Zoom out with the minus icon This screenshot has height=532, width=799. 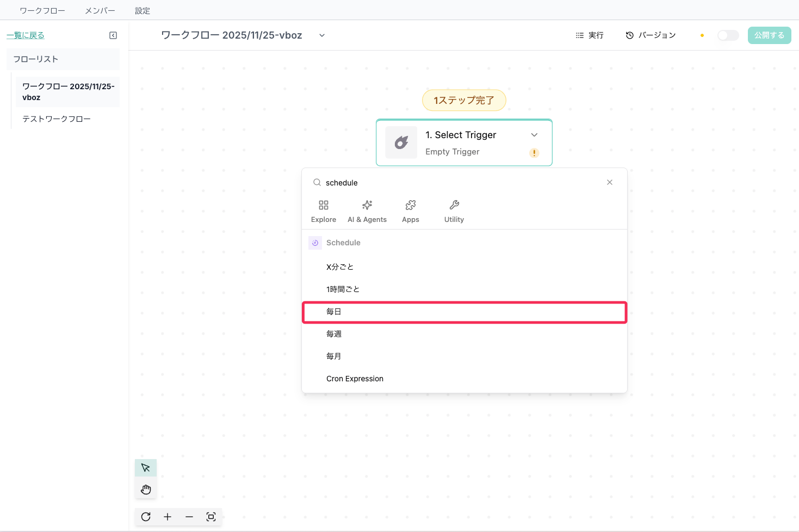[x=189, y=517]
